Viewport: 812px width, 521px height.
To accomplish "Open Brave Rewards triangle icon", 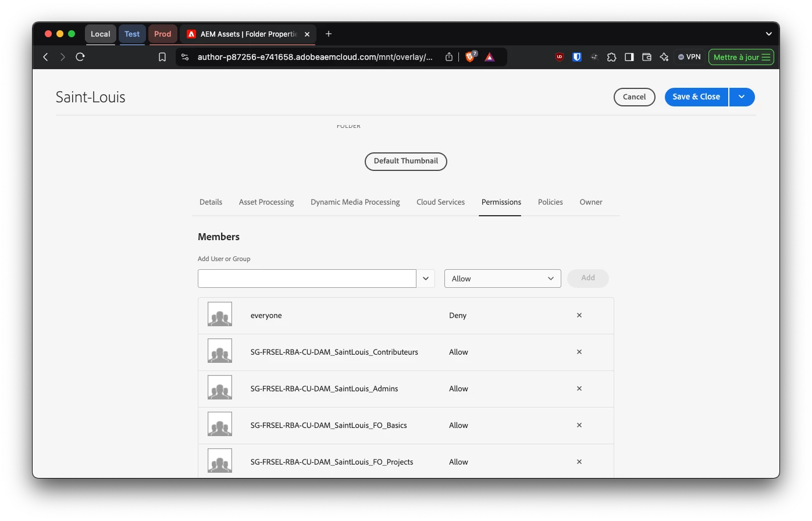I will (490, 57).
